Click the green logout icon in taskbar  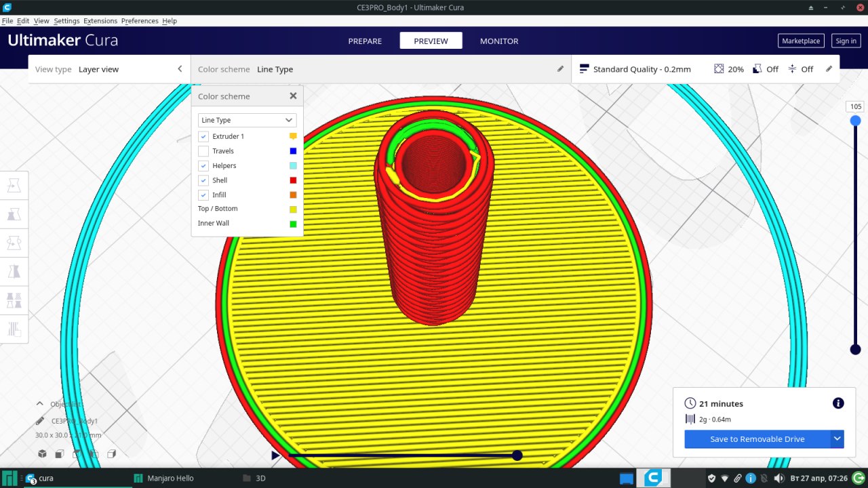point(859,479)
